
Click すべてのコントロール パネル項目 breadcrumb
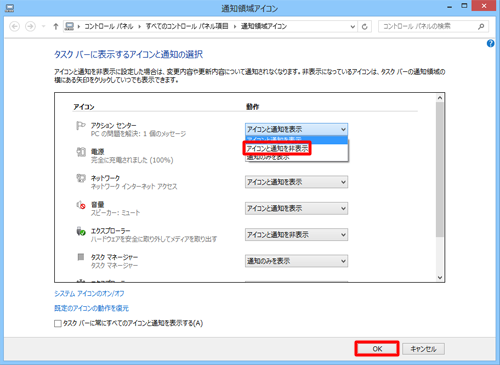[187, 26]
